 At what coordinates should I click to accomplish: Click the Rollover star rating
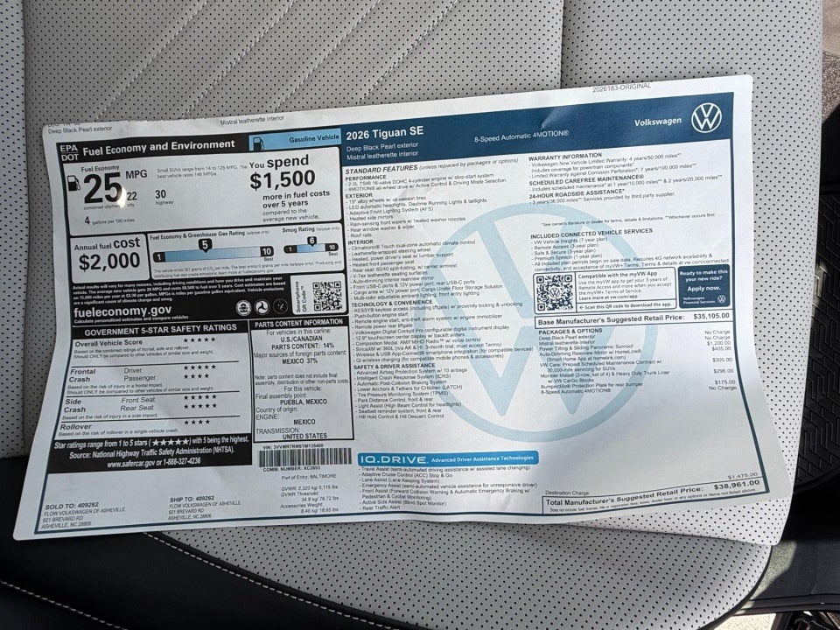[197, 422]
